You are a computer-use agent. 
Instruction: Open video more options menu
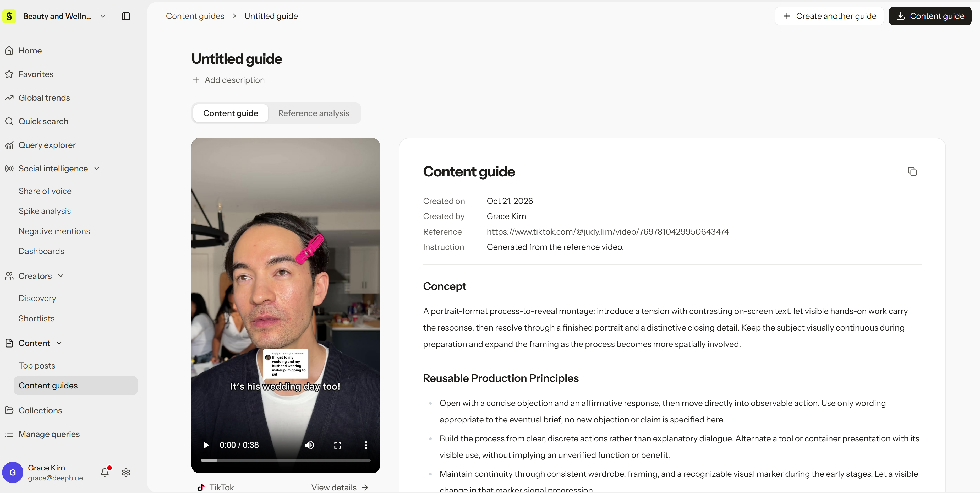coord(366,445)
